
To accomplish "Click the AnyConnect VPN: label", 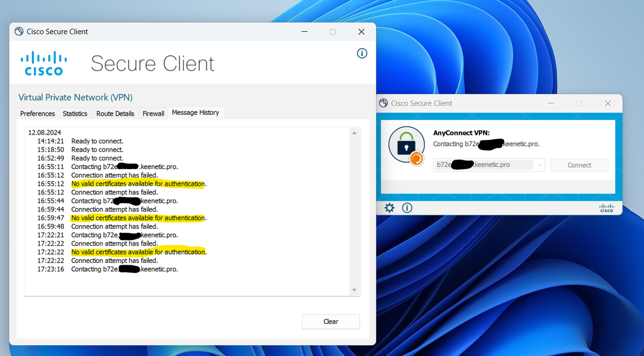I will [461, 133].
